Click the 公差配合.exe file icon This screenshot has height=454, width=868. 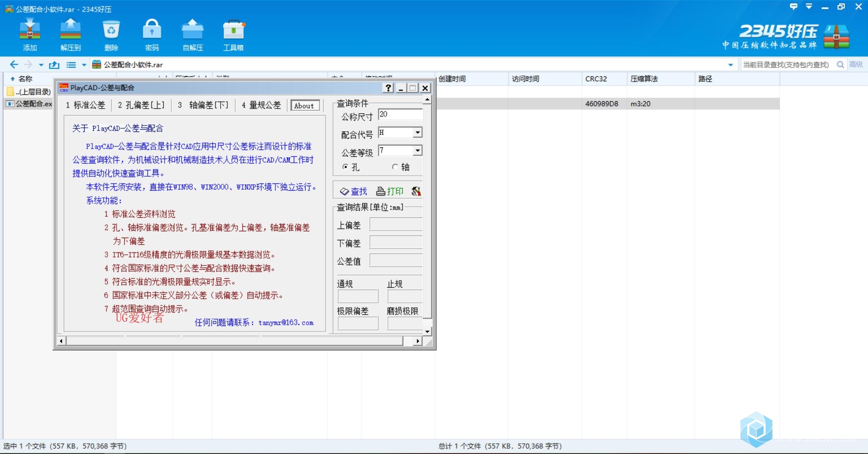pos(10,103)
